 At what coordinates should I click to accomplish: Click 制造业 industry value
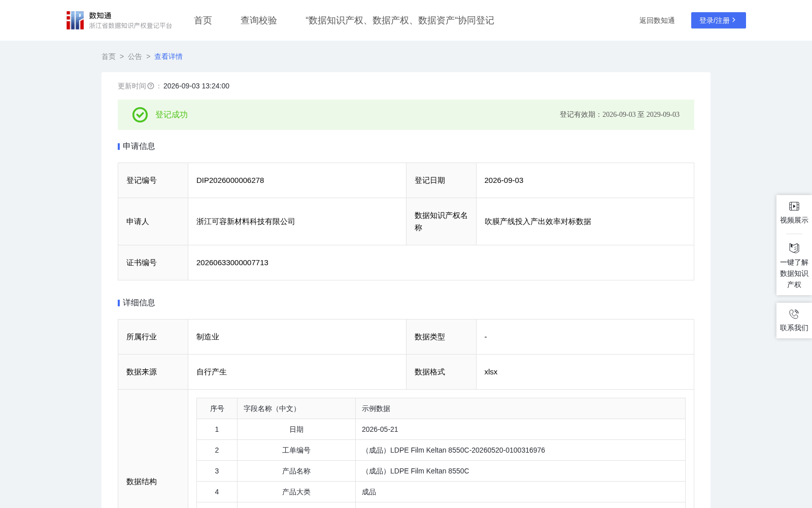[x=208, y=337]
